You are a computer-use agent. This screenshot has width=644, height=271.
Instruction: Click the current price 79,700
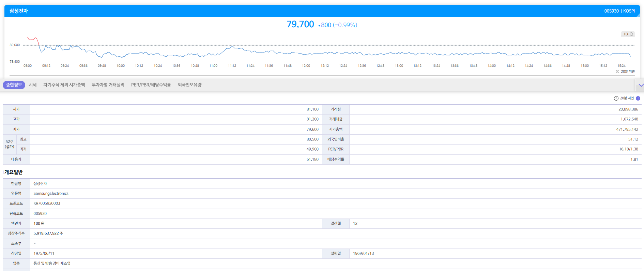pyautogui.click(x=300, y=25)
